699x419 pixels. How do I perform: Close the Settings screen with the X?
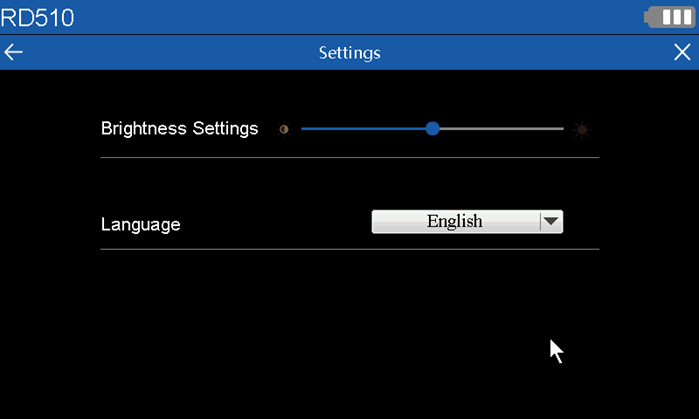[x=682, y=52]
